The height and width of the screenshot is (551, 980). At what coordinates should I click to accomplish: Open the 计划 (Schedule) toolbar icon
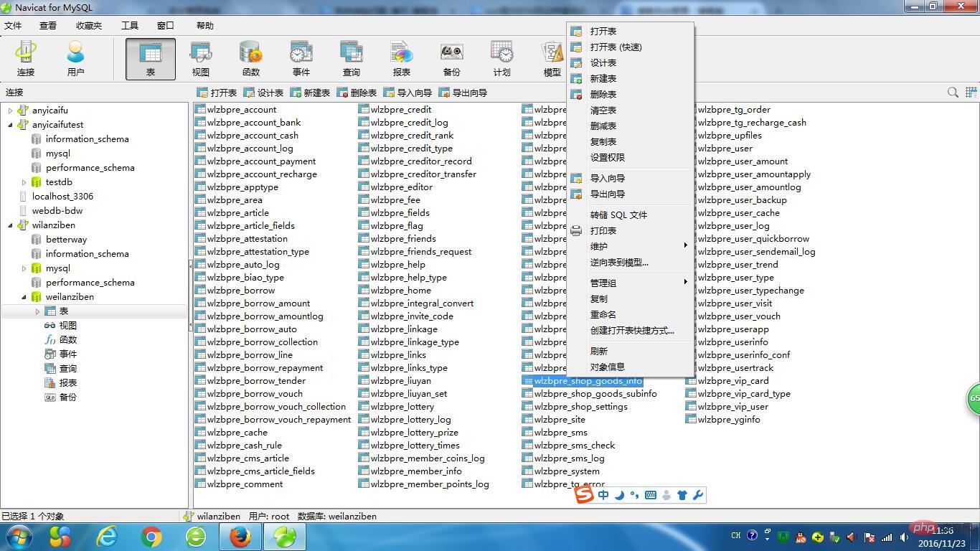point(502,59)
